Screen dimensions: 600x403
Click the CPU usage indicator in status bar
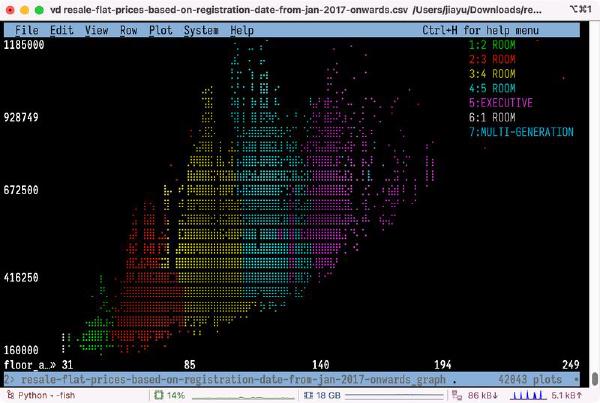pos(173,396)
